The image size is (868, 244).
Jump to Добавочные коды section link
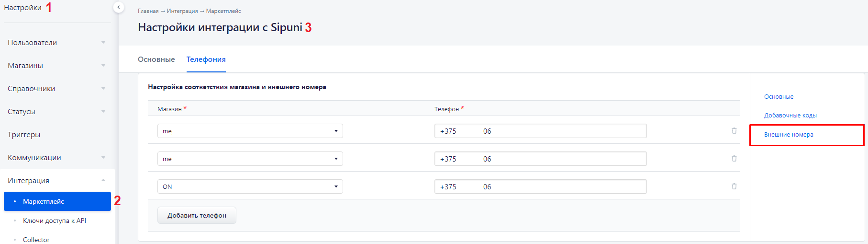tap(790, 116)
